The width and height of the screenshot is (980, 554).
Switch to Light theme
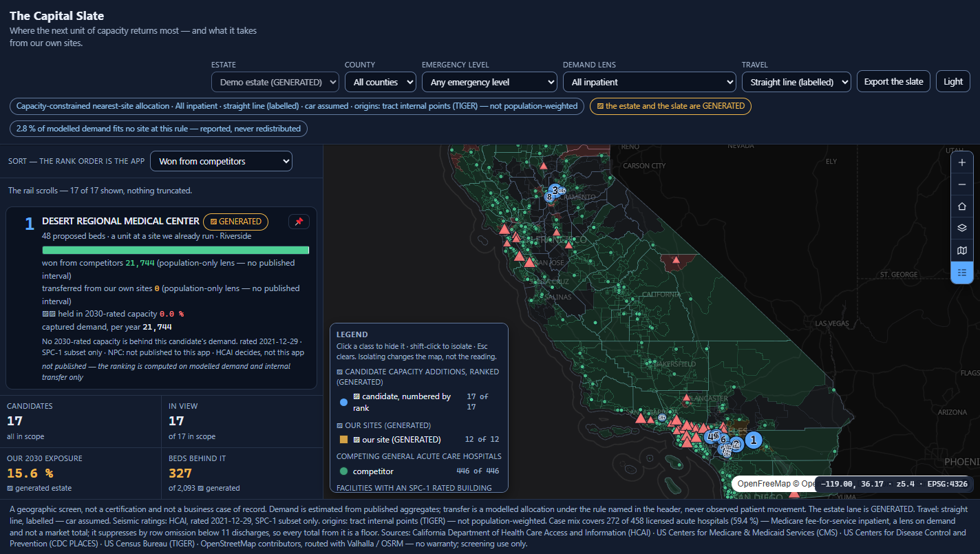[953, 81]
